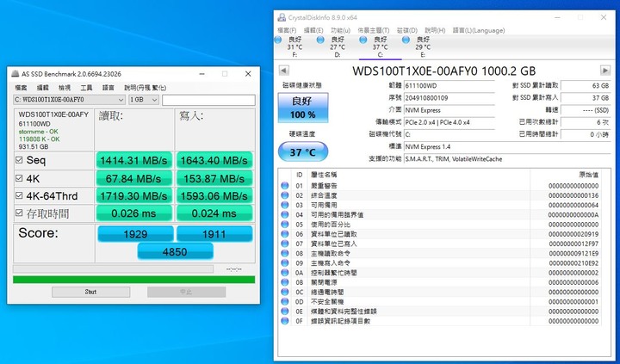Click status orb for attribute 0E

[x=285, y=311]
